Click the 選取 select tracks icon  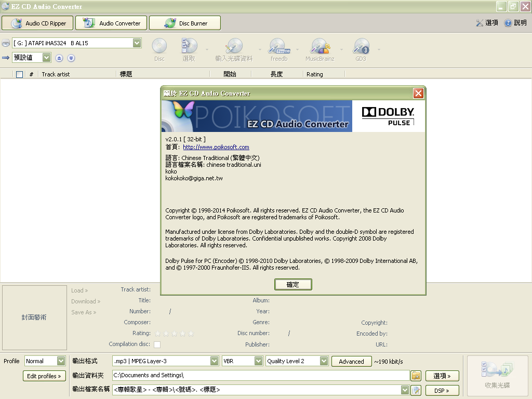coord(189,49)
